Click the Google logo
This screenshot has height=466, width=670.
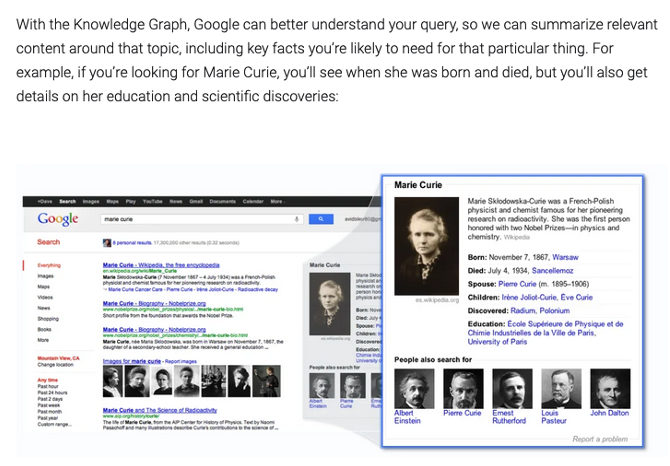[x=57, y=219]
